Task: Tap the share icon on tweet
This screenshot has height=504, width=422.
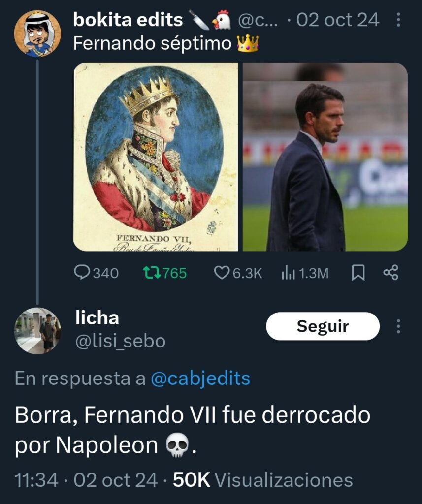Action: pyautogui.click(x=391, y=273)
